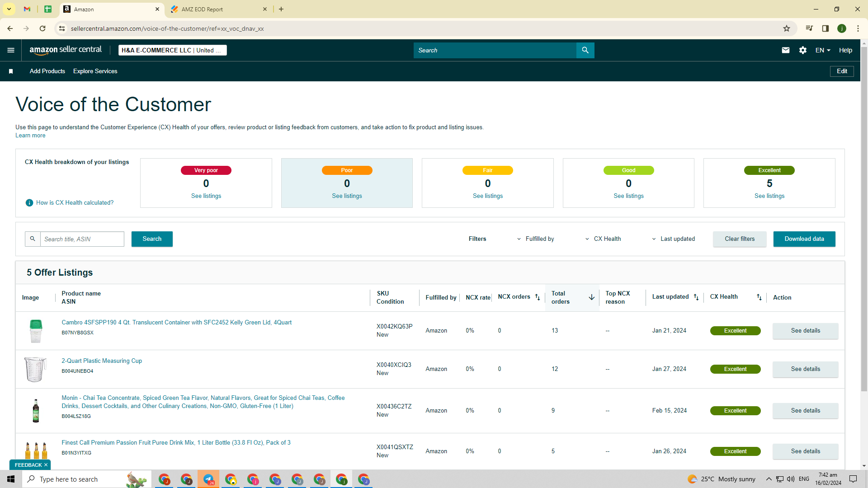Expand the Fulfilled by filter dropdown
The width and height of the screenshot is (868, 488).
click(x=536, y=239)
